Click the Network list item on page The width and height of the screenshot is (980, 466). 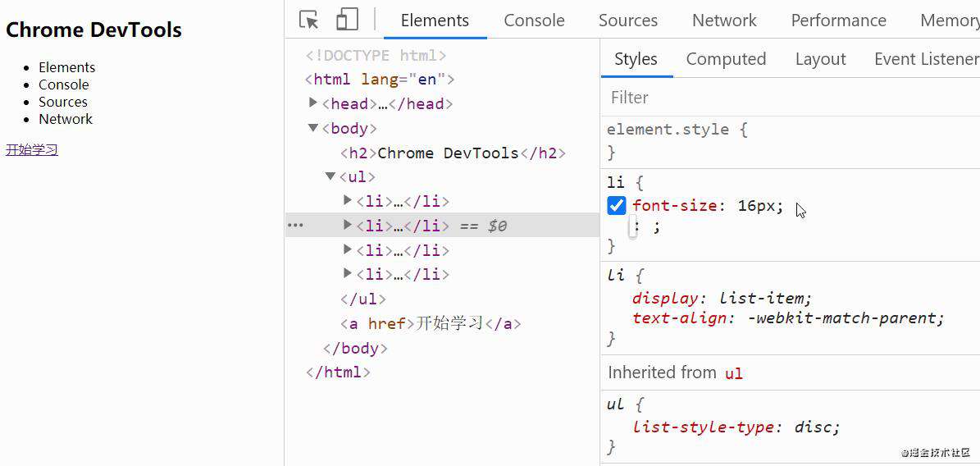[66, 119]
